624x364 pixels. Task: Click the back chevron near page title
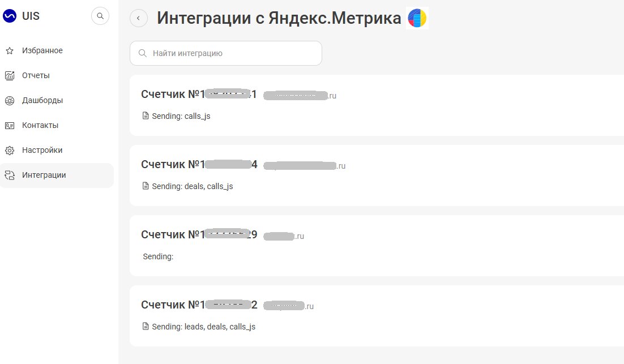138,18
